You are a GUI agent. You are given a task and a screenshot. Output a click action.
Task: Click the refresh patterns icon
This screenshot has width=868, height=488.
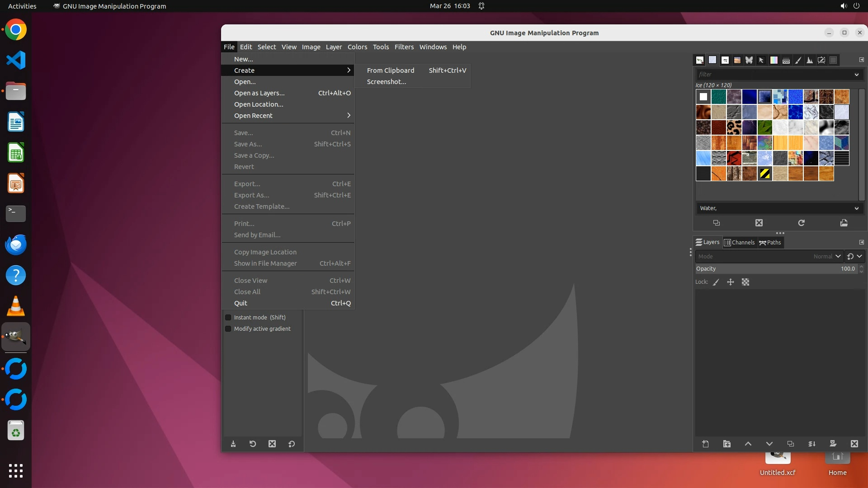801,223
